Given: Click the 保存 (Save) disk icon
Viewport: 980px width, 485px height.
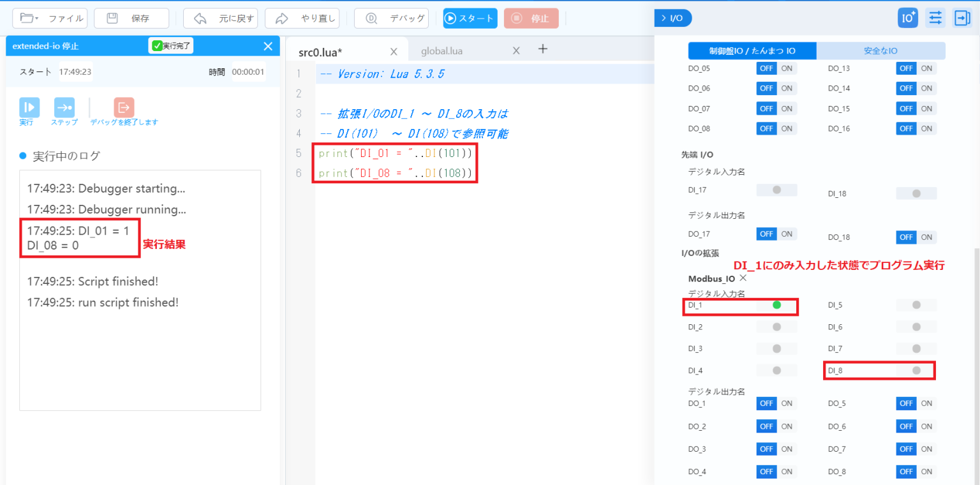Looking at the screenshot, I should click(x=111, y=18).
